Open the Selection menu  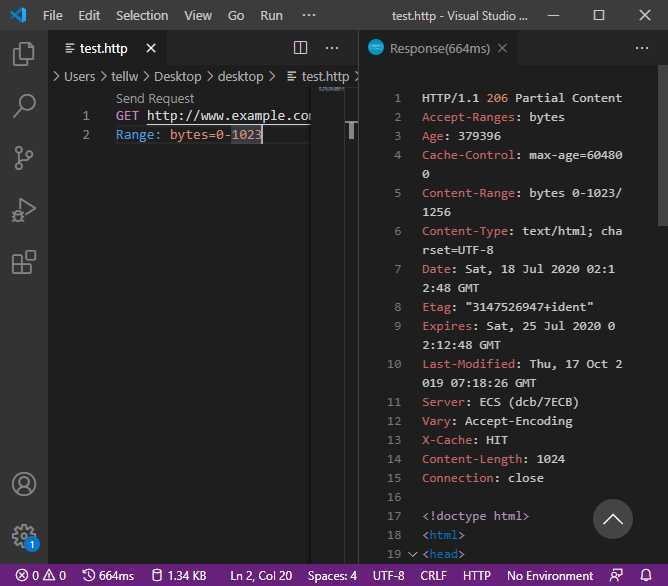142,15
